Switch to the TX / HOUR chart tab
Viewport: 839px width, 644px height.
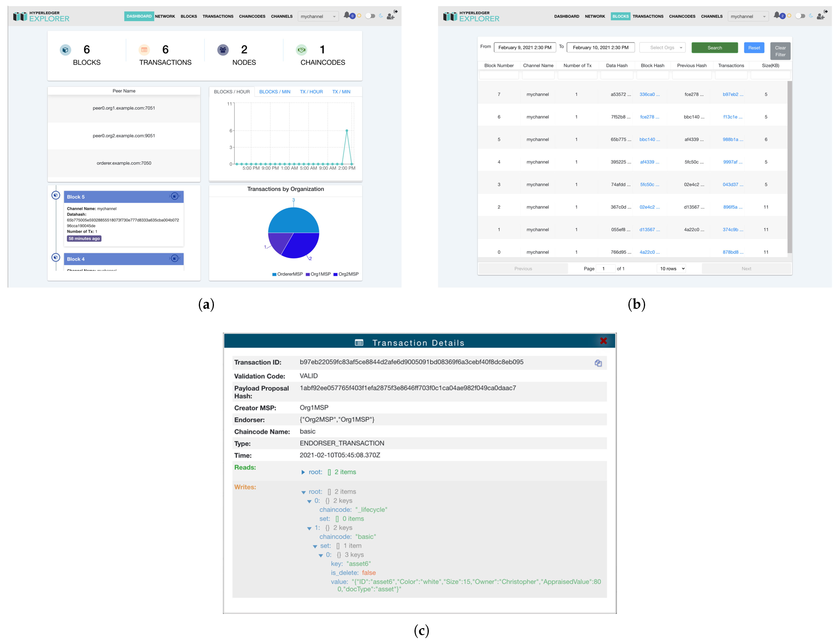311,92
